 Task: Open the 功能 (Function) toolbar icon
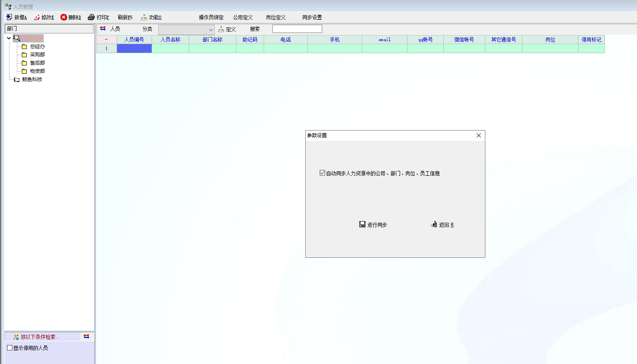coord(144,17)
